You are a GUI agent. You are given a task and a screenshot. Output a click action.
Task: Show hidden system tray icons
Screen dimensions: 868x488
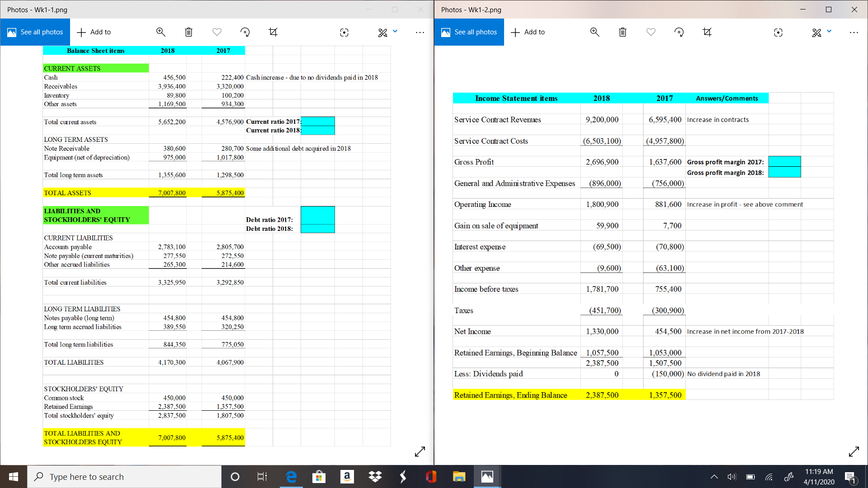pos(714,477)
